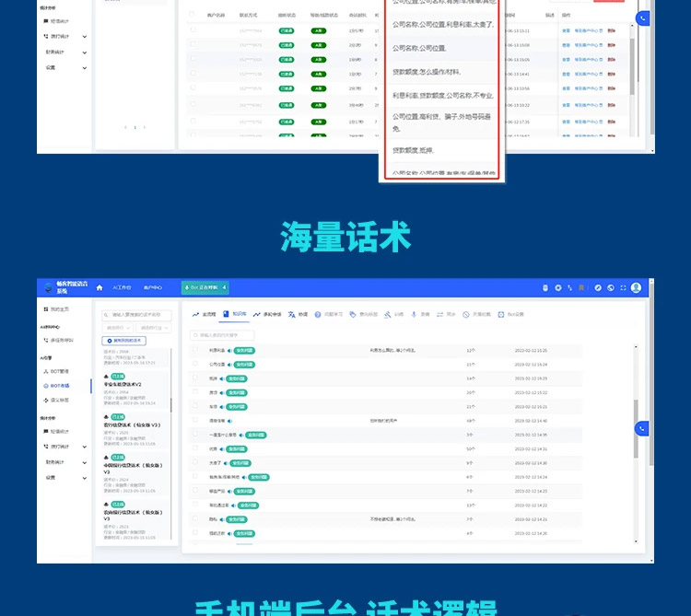Click the script name search field
The image size is (691, 616).
coord(136,315)
